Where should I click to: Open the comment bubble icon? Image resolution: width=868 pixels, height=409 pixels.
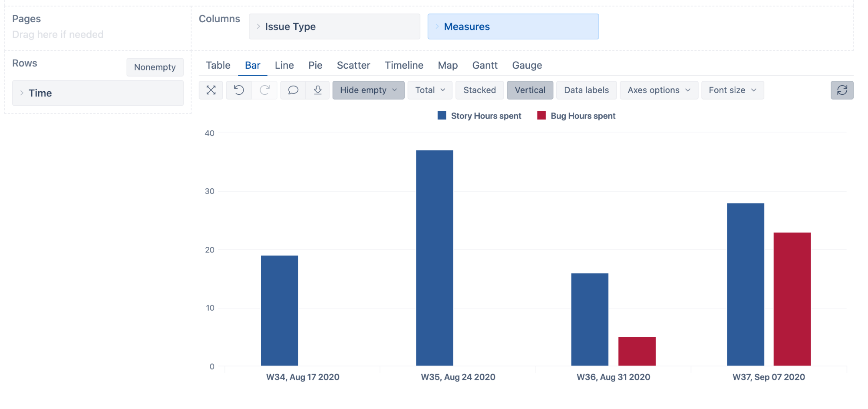pos(293,90)
